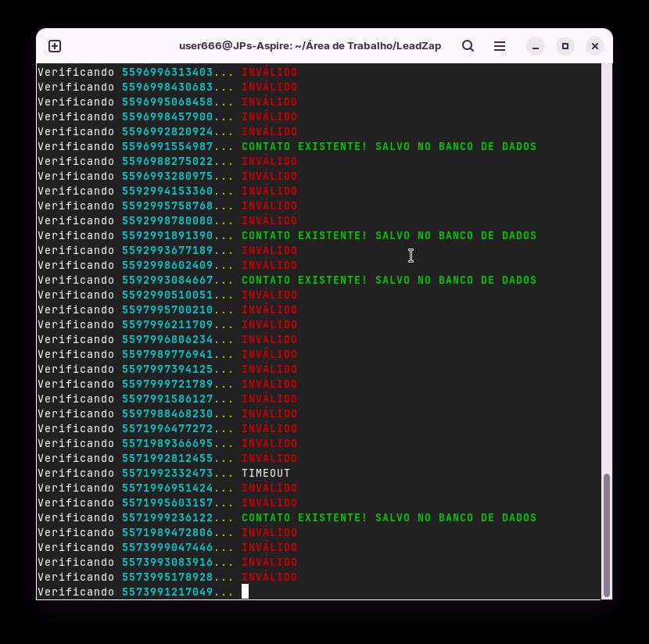Screen dimensions: 649x644
Task: Click phone number 5571992332473
Action: point(167,474)
